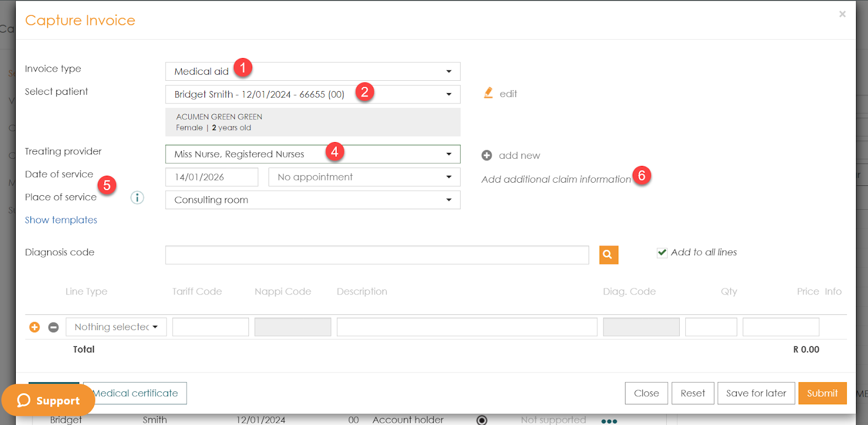Uncheck the Add to all lines checkbox
The image size is (868, 425).
tap(662, 253)
